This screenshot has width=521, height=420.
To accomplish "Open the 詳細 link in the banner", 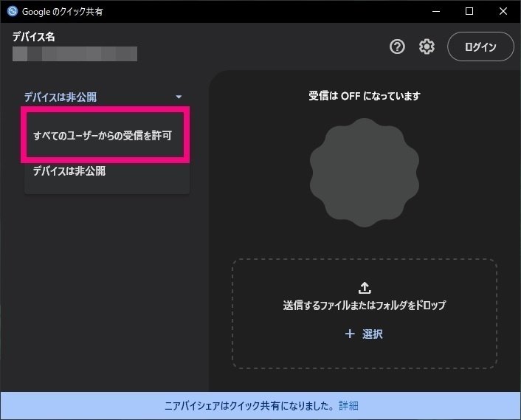I will coord(348,406).
